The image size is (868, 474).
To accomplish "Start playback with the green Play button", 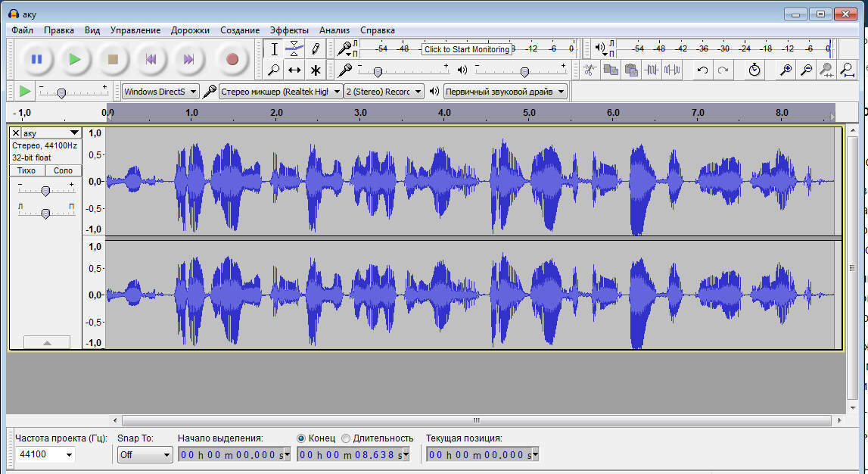I will pyautogui.click(x=74, y=59).
